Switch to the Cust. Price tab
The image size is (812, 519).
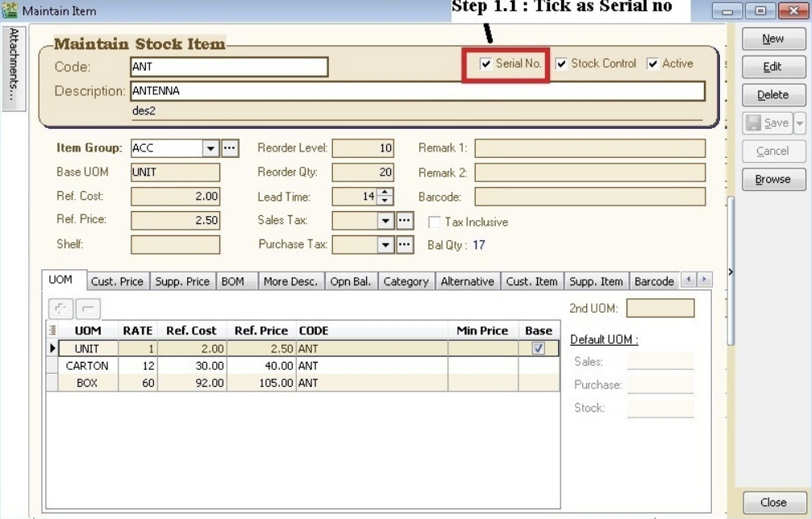click(117, 281)
